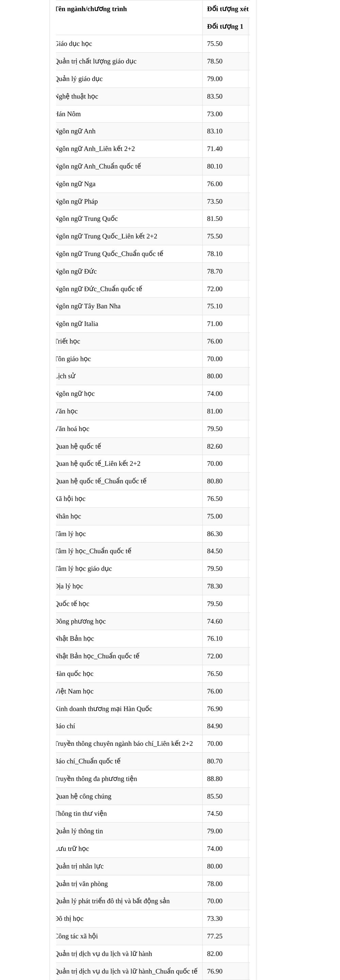
Task: Select the 'Giáo dục học' row
Action: pos(152,44)
